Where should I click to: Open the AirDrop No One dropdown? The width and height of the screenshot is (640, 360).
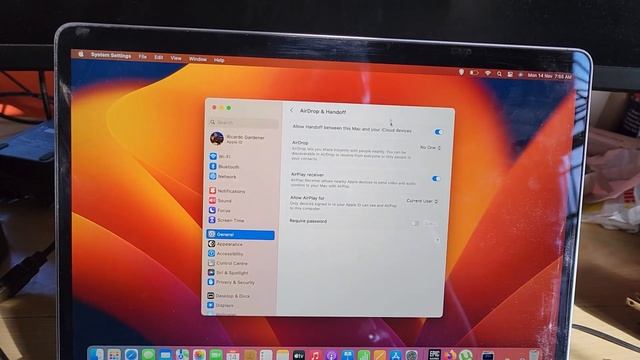click(x=430, y=147)
